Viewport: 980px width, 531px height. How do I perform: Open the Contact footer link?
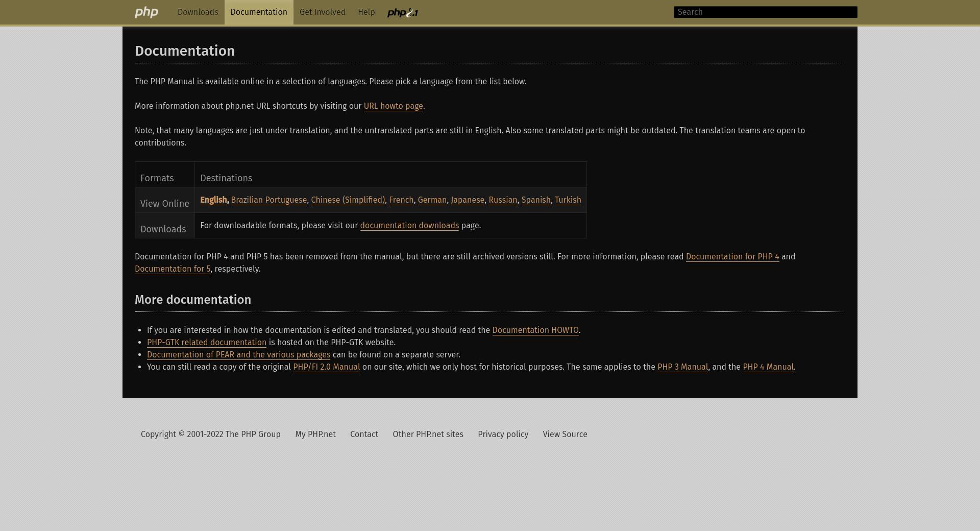click(x=364, y=435)
